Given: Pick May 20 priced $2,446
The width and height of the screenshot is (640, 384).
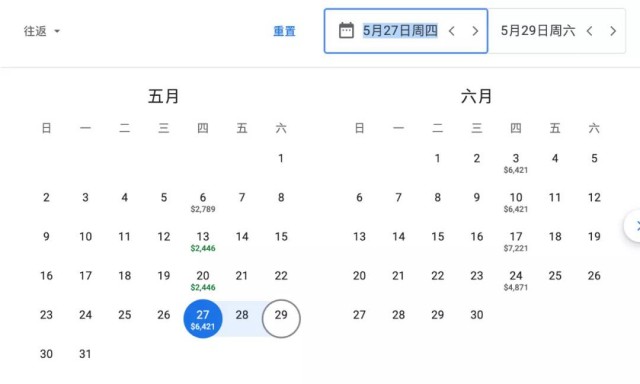Looking at the screenshot, I should pos(203,280).
